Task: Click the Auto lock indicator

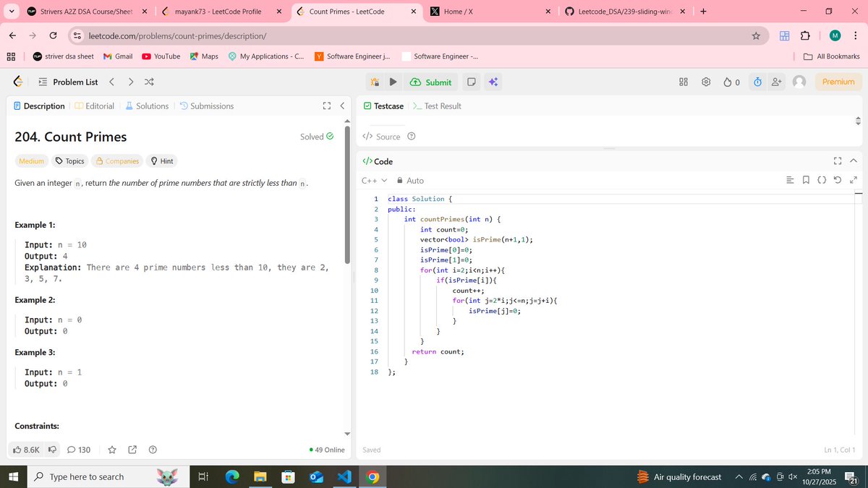Action: (x=410, y=181)
